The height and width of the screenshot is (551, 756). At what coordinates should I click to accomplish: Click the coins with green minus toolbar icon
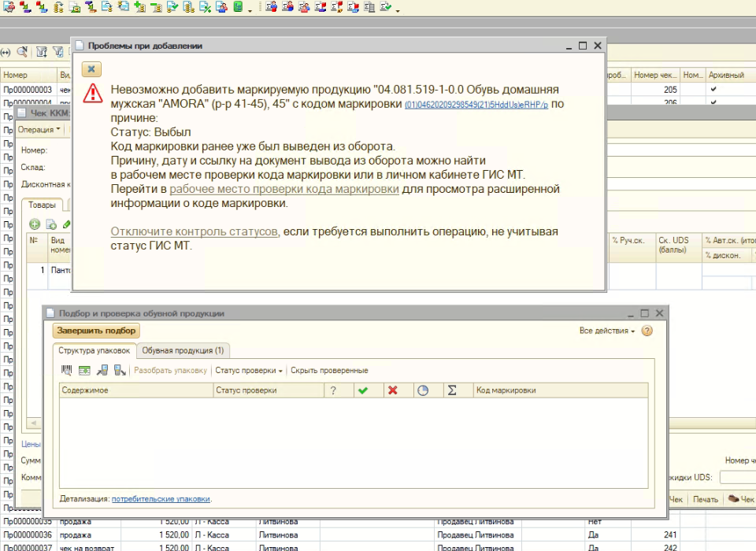pyautogui.click(x=156, y=7)
